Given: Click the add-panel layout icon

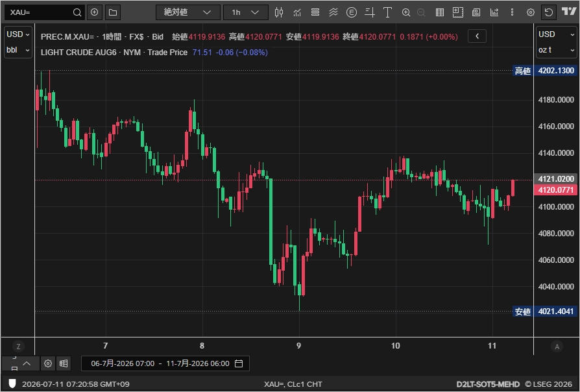Looking at the screenshot, I should coord(458,12).
